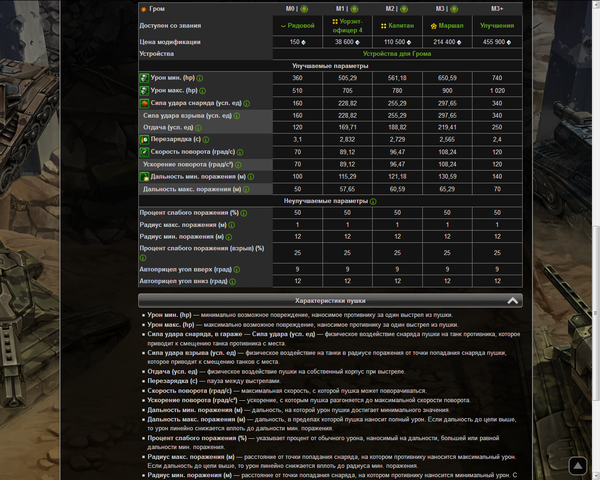Click the green icon next to M1 header
Image resolution: width=600 pixels, height=480 pixels.
354,9
